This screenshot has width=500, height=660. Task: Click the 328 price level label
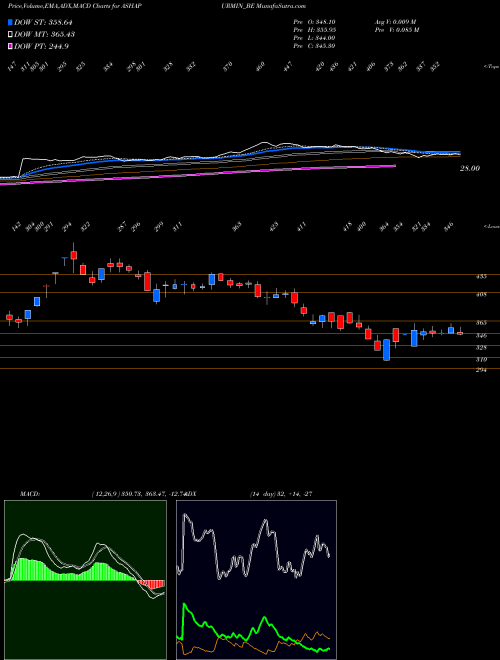point(481,348)
